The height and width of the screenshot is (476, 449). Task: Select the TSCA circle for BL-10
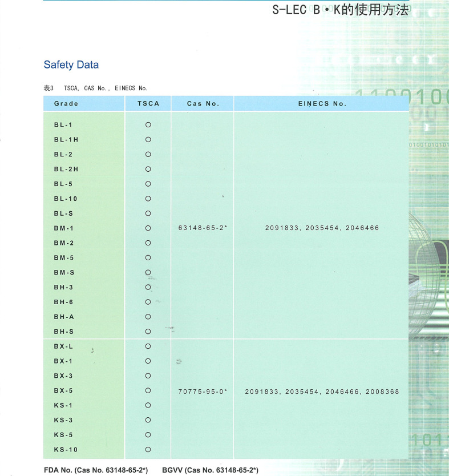click(148, 199)
